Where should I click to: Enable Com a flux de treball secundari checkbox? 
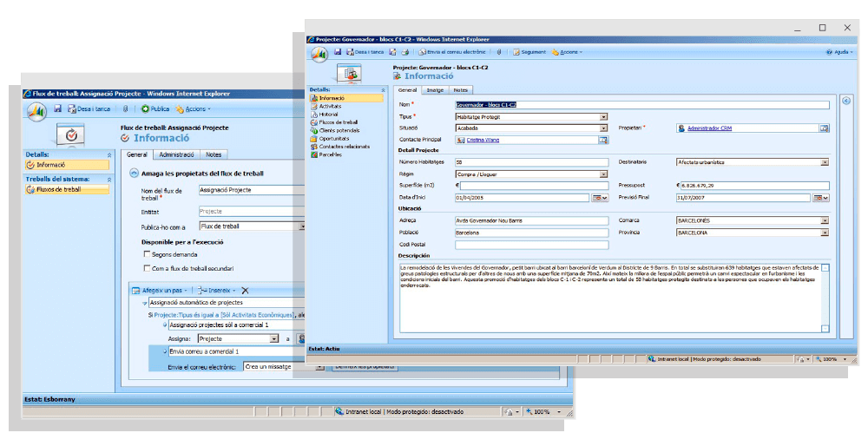click(147, 268)
